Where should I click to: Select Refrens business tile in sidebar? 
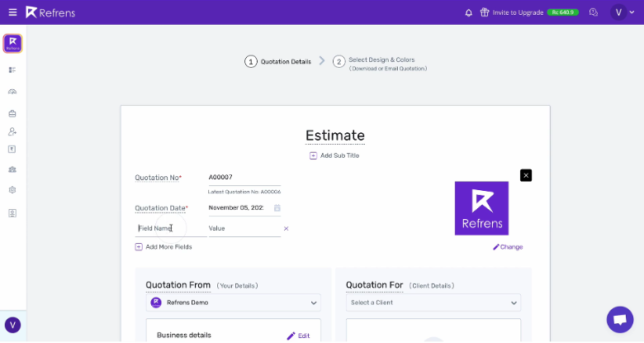[12, 43]
